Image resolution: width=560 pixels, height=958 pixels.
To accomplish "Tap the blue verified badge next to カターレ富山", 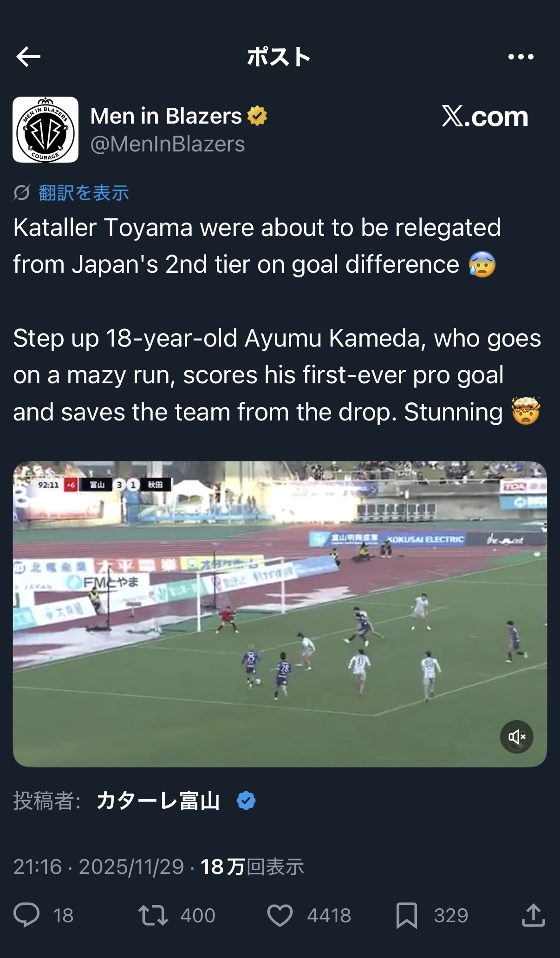I will [246, 801].
